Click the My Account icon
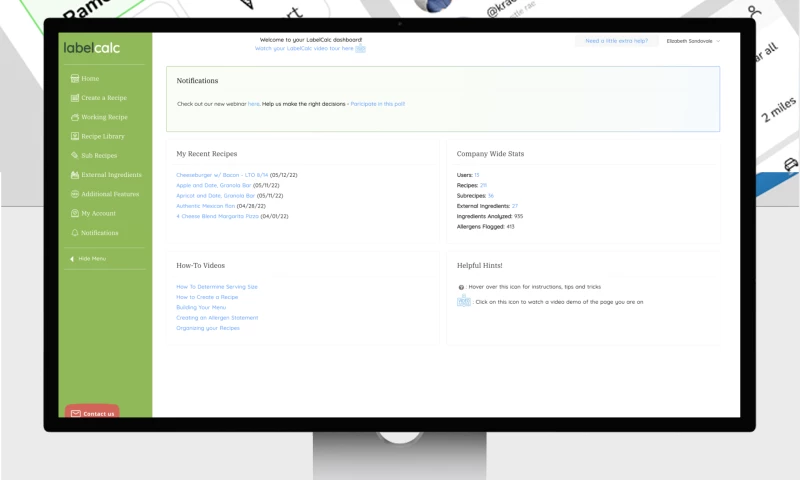800x480 pixels. pyautogui.click(x=74, y=213)
